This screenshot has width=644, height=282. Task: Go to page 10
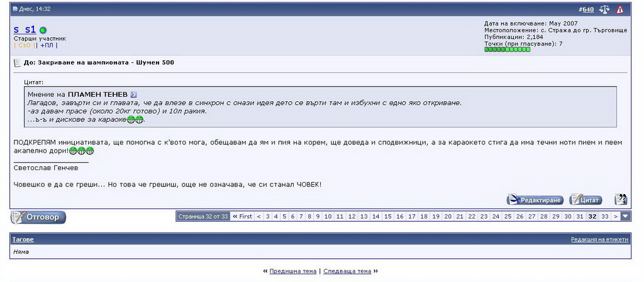click(x=328, y=217)
